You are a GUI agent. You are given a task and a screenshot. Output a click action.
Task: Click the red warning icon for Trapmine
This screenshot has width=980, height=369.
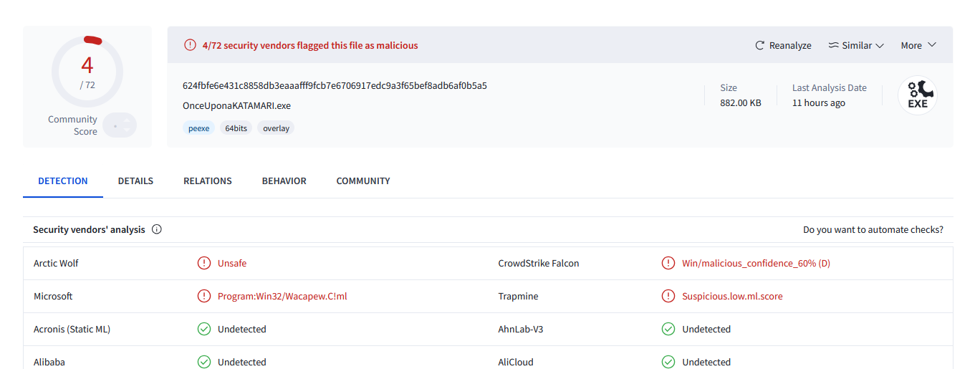[668, 296]
